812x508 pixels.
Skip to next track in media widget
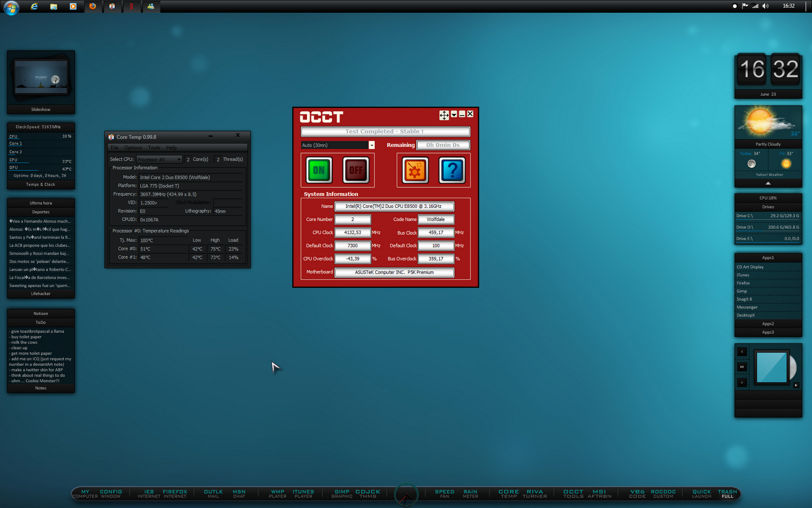(x=742, y=383)
